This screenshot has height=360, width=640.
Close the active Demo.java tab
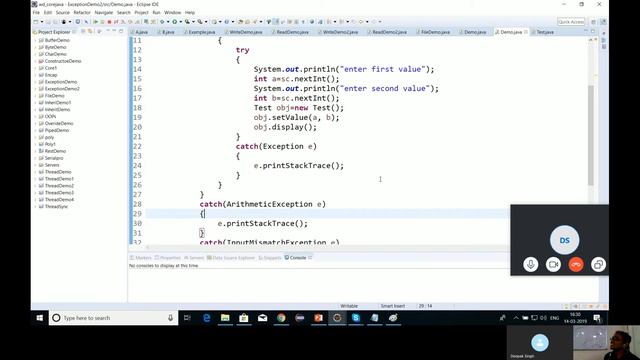tap(526, 32)
